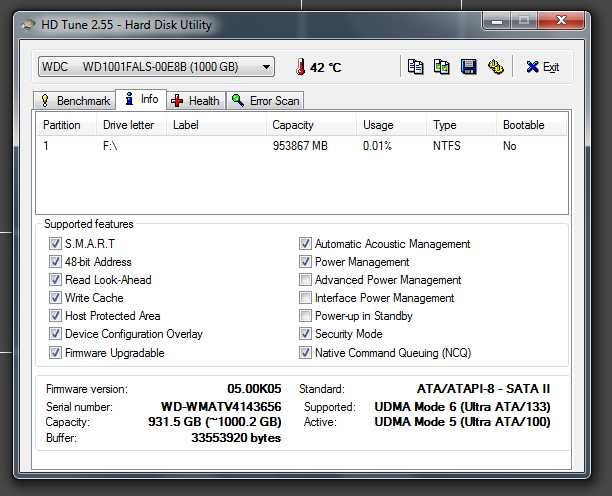Click the thermometer temperature icon
Image resolution: width=612 pixels, height=496 pixels.
[300, 67]
